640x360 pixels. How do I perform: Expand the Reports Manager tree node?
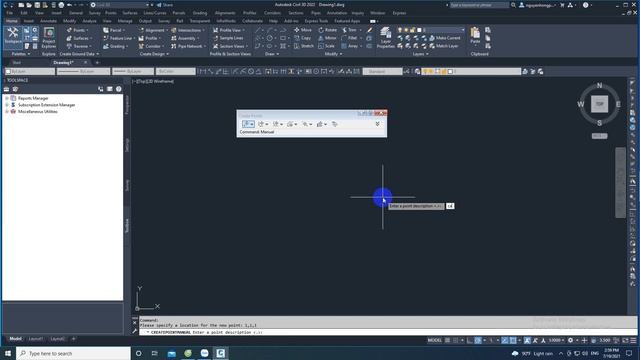7,98
